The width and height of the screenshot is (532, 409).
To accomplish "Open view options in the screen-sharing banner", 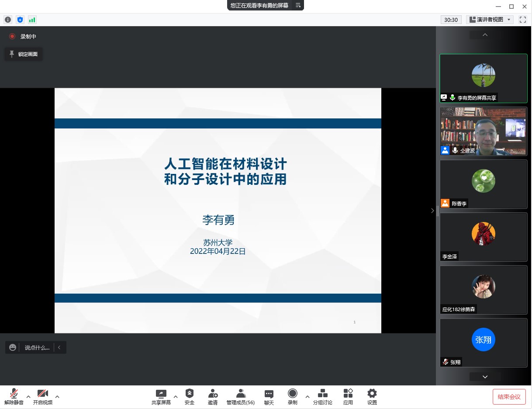I will click(x=298, y=5).
